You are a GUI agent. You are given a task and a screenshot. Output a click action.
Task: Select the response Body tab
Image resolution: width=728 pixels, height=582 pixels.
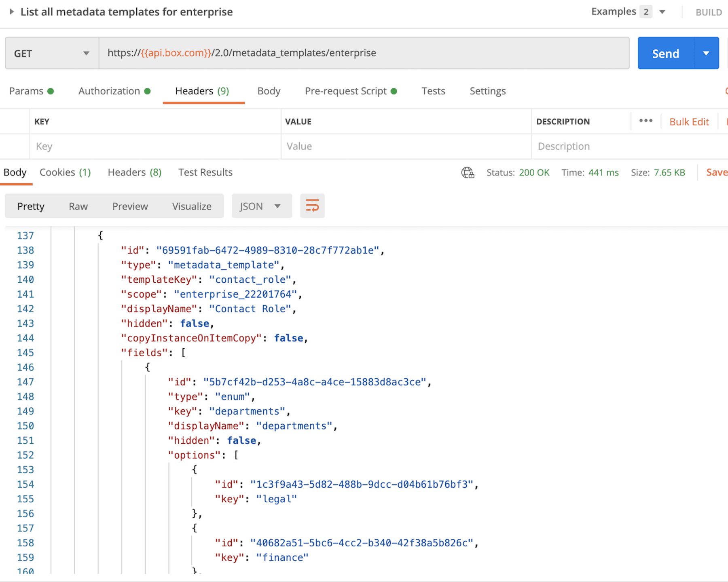tap(15, 172)
